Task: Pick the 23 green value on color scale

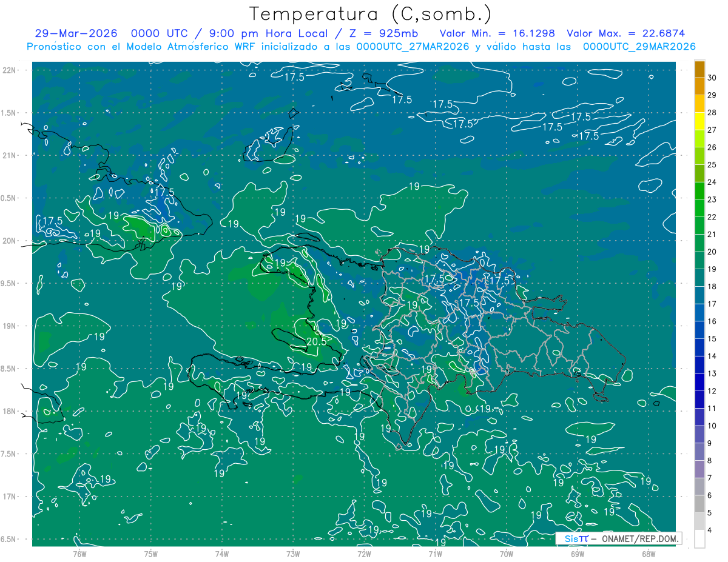Action: pyautogui.click(x=712, y=199)
